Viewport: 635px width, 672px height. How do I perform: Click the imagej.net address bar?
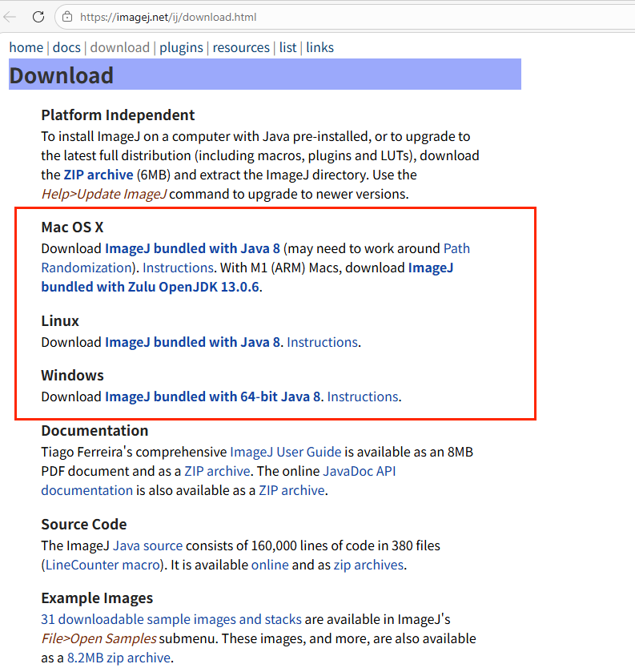[343, 17]
